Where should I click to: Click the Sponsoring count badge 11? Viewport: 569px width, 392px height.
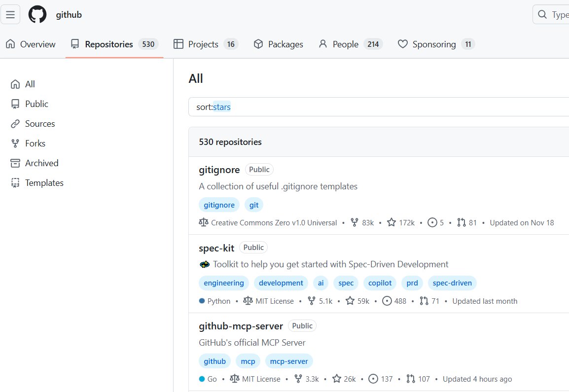[x=468, y=44]
